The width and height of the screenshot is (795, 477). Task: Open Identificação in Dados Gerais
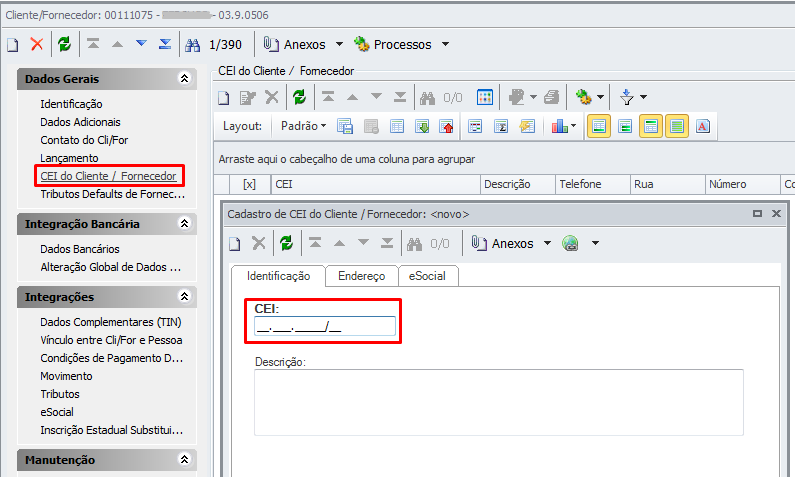point(71,104)
